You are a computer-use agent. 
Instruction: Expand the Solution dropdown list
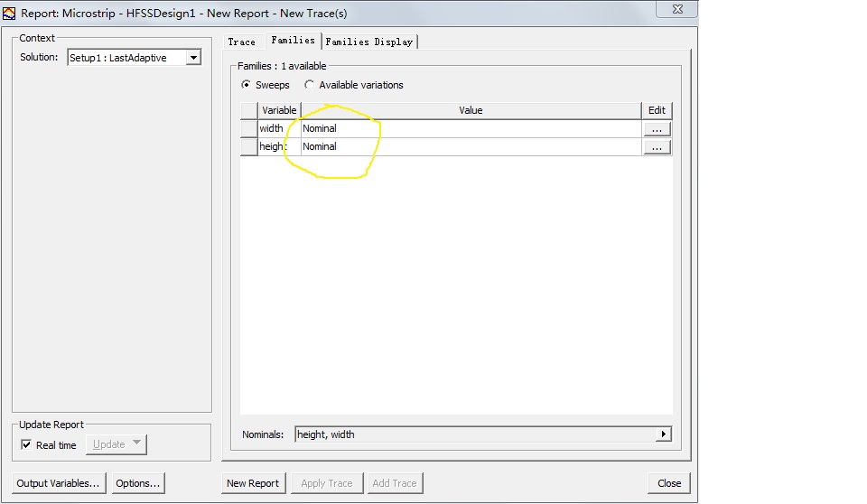pyautogui.click(x=192, y=58)
